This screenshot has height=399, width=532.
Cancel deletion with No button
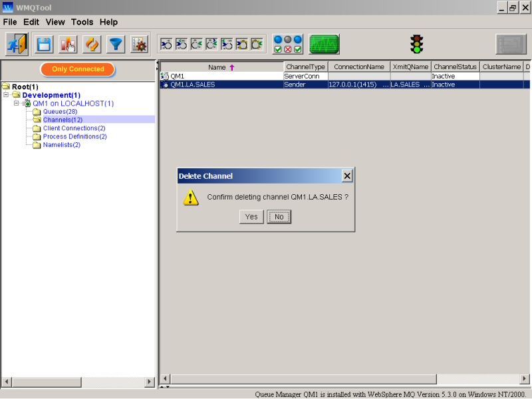[279, 217]
